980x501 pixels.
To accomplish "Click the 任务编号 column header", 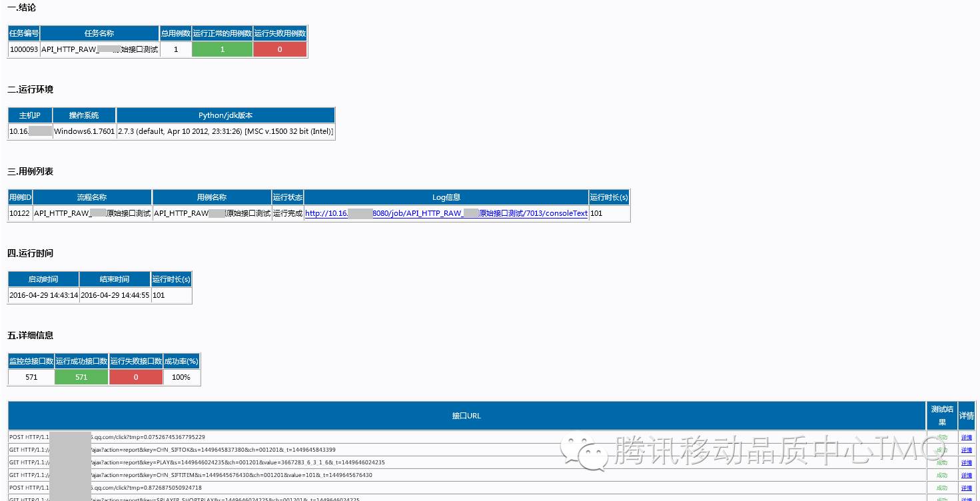I will coord(24,33).
